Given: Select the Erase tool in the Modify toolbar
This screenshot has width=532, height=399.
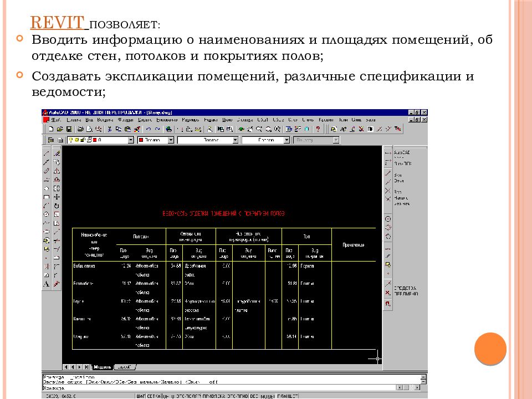Looking at the screenshot, I should (x=57, y=154).
